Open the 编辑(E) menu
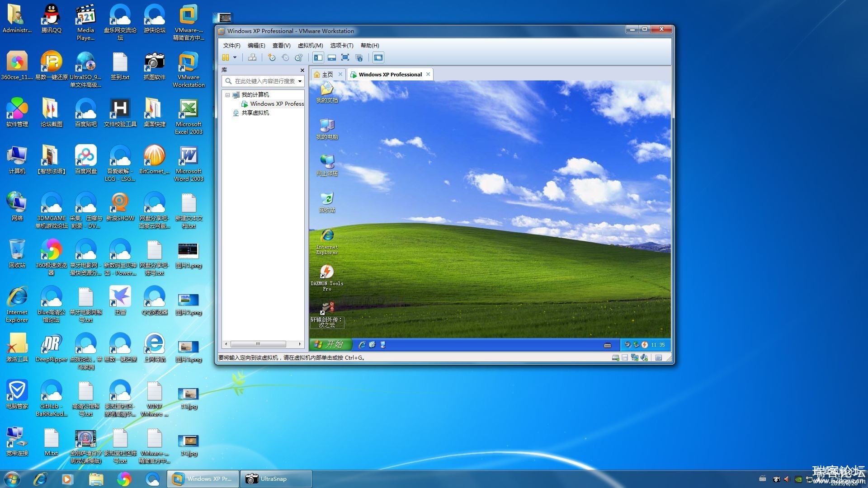This screenshot has width=868, height=488. [x=256, y=45]
